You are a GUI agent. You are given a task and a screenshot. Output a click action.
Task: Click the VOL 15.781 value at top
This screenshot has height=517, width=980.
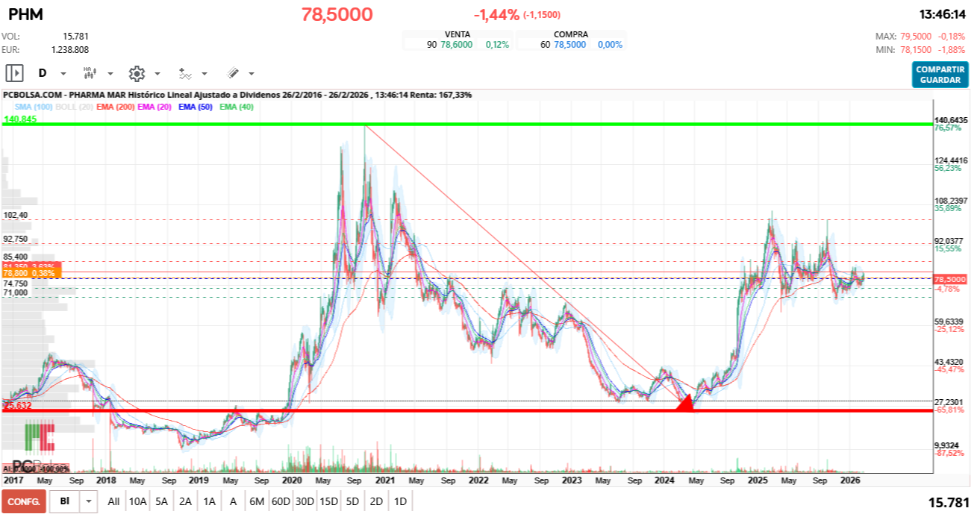pyautogui.click(x=75, y=36)
